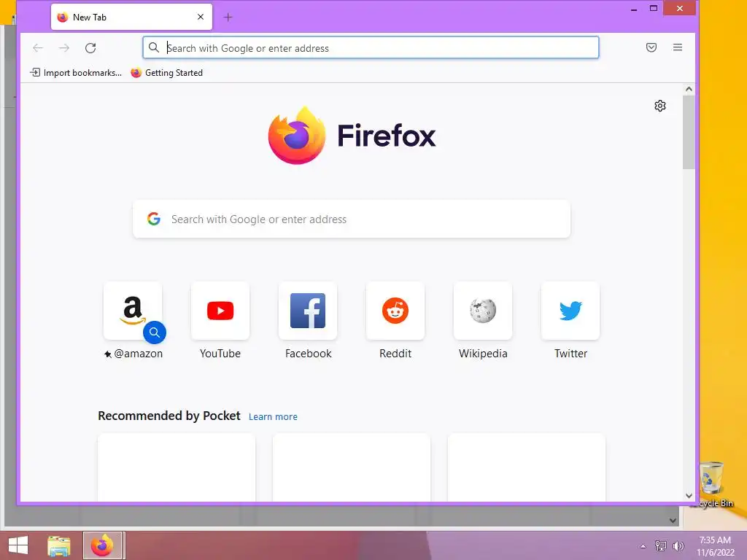Open the volume speaker tray icon
The height and width of the screenshot is (560, 747).
point(678,546)
